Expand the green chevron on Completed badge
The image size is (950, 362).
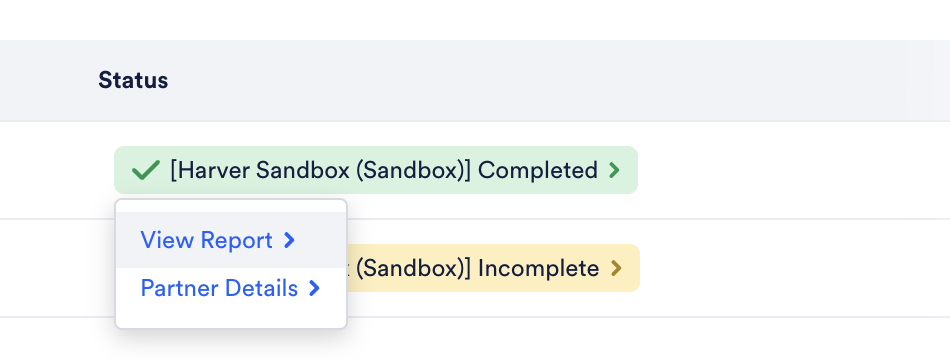coord(614,170)
